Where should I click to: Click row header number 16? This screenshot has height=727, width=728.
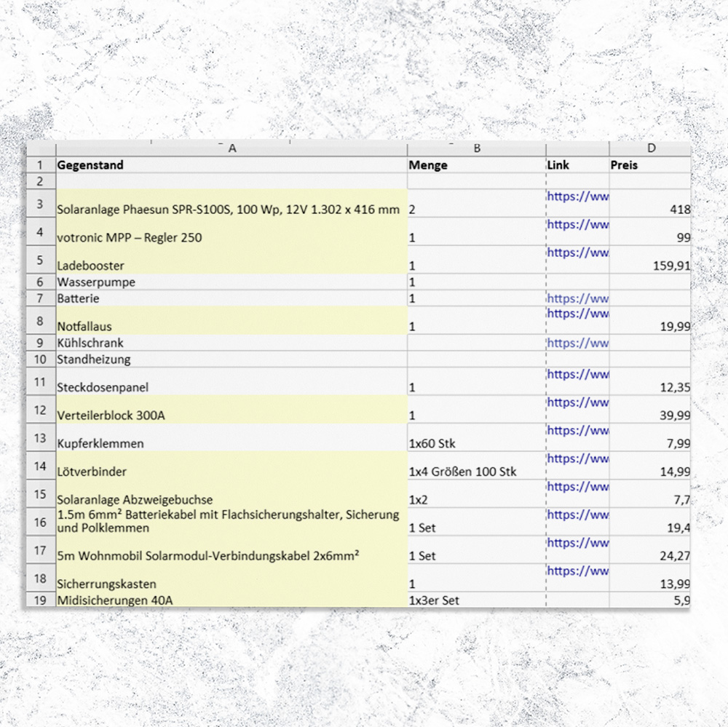[x=41, y=522]
